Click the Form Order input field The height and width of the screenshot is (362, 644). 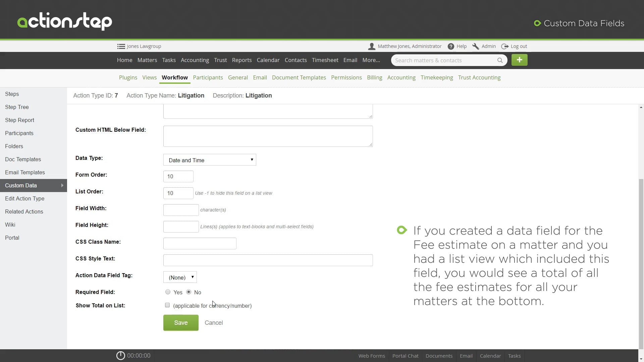[x=178, y=177]
